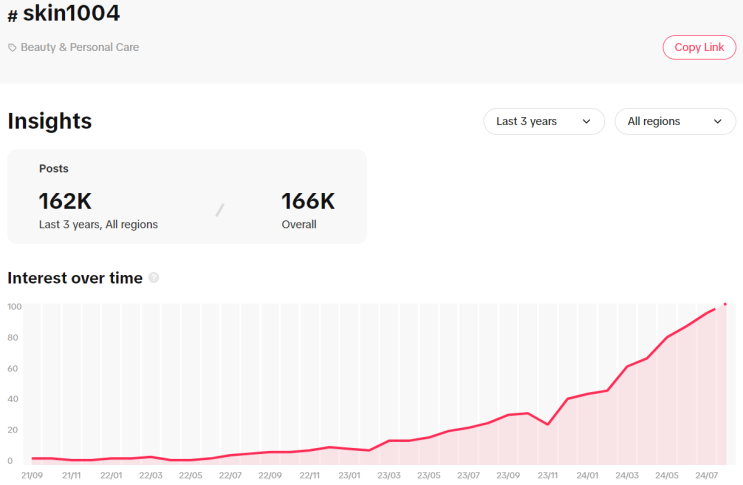743x485 pixels.
Task: Click the Interest over time heading
Action: tap(75, 277)
